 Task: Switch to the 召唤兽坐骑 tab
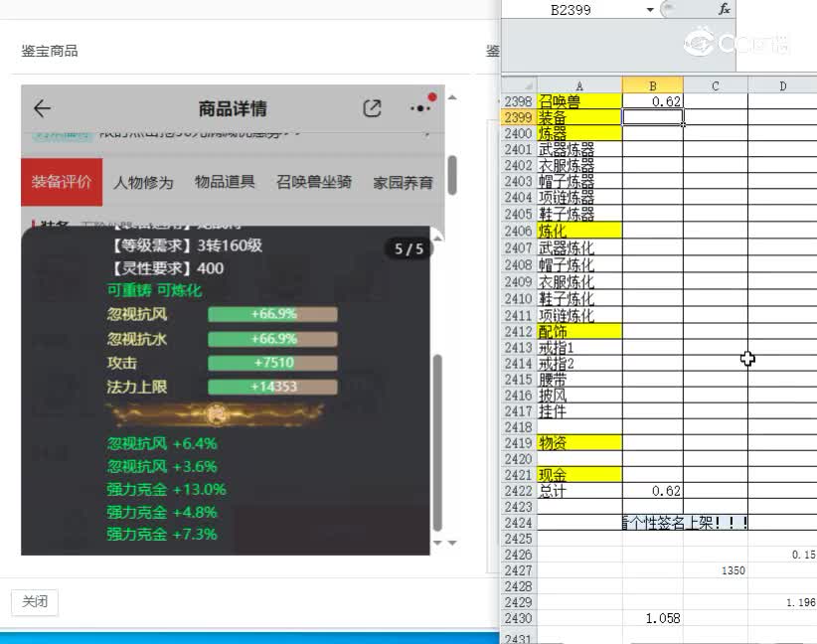tap(314, 182)
